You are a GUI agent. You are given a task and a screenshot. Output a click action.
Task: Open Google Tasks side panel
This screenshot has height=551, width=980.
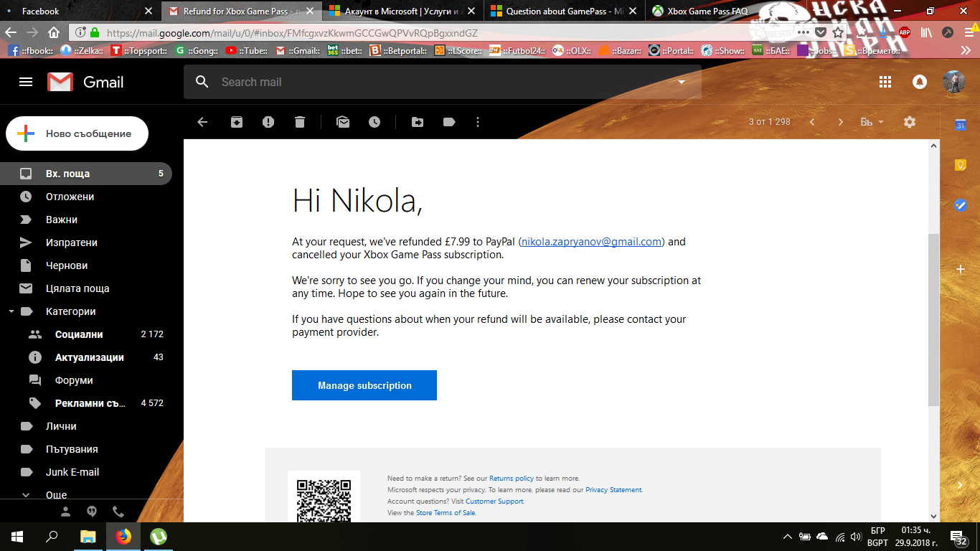pyautogui.click(x=960, y=205)
